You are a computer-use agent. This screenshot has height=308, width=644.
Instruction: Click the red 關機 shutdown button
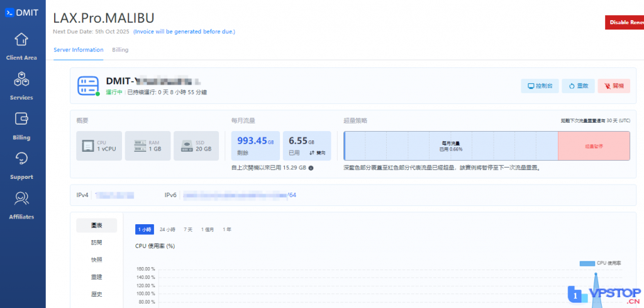pyautogui.click(x=613, y=86)
